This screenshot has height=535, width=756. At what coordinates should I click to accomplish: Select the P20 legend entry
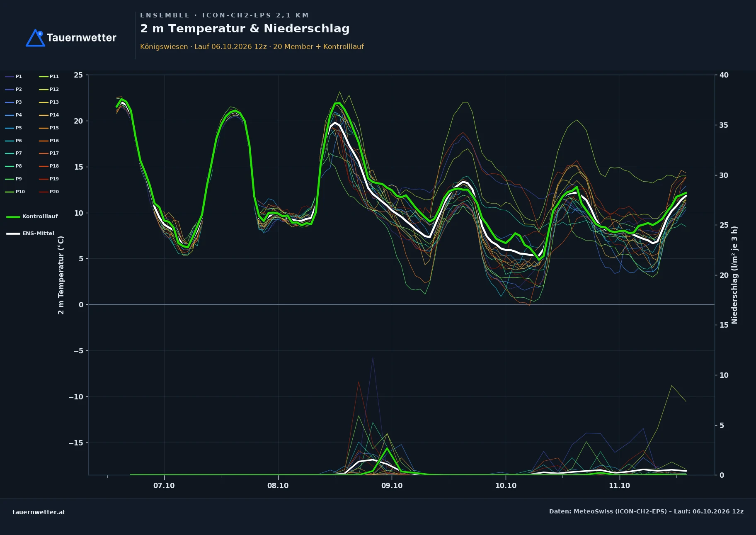49,192
